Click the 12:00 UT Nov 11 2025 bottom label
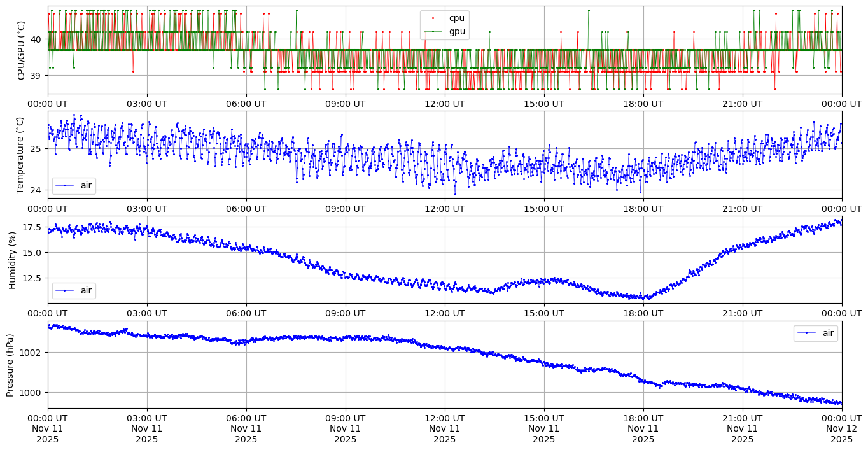868x450 pixels. click(x=444, y=428)
